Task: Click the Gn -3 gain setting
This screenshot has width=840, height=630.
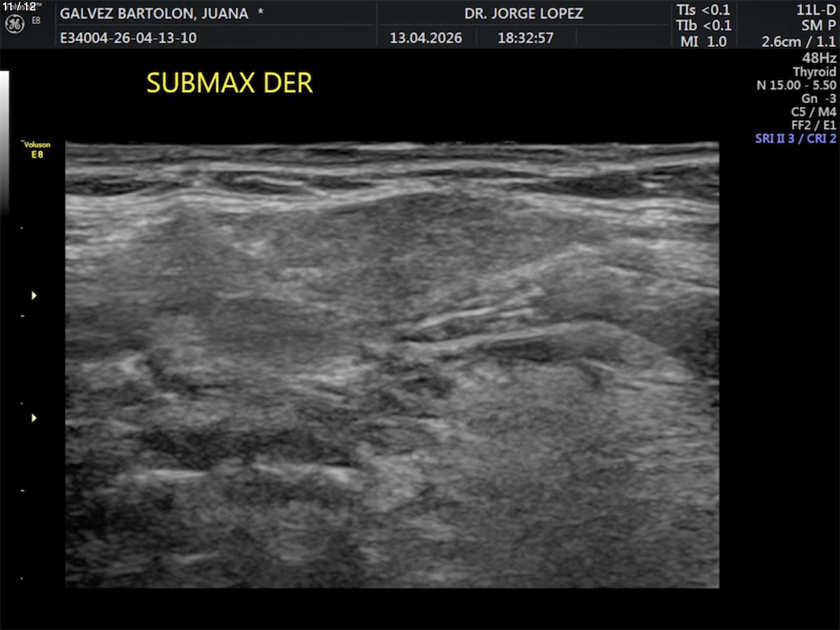Action: [818, 98]
